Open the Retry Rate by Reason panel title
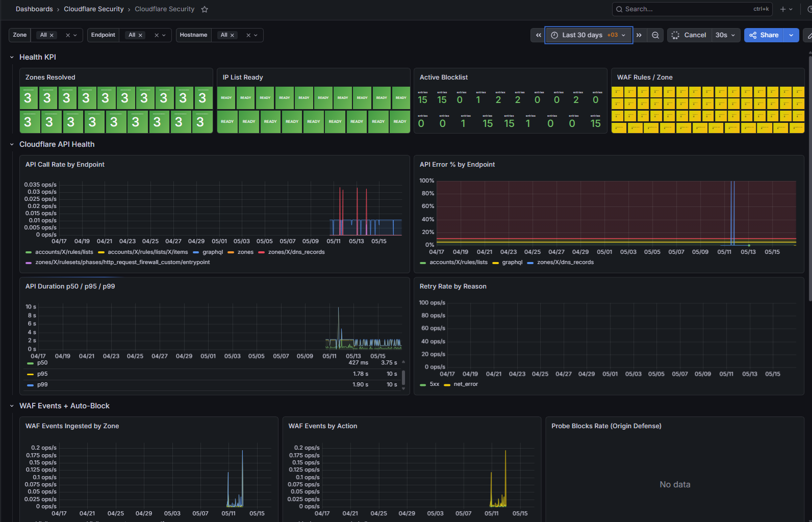This screenshot has height=522, width=812. pyautogui.click(x=453, y=286)
